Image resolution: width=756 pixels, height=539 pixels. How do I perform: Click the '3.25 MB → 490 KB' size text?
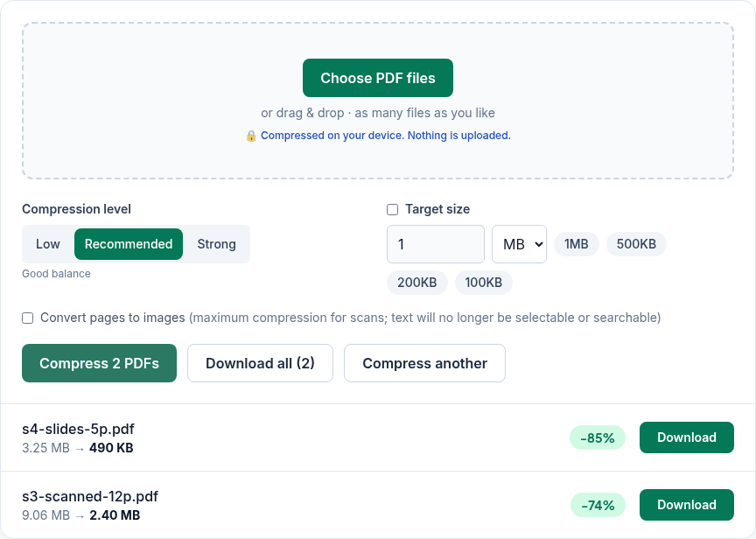pyautogui.click(x=78, y=448)
